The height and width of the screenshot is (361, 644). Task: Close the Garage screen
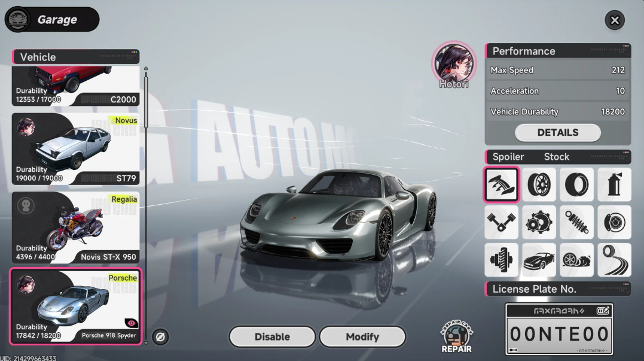tap(615, 20)
